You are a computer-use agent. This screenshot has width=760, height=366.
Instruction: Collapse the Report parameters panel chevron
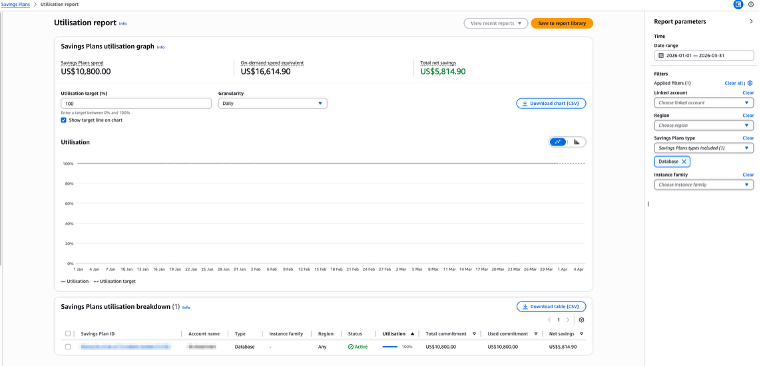point(751,22)
